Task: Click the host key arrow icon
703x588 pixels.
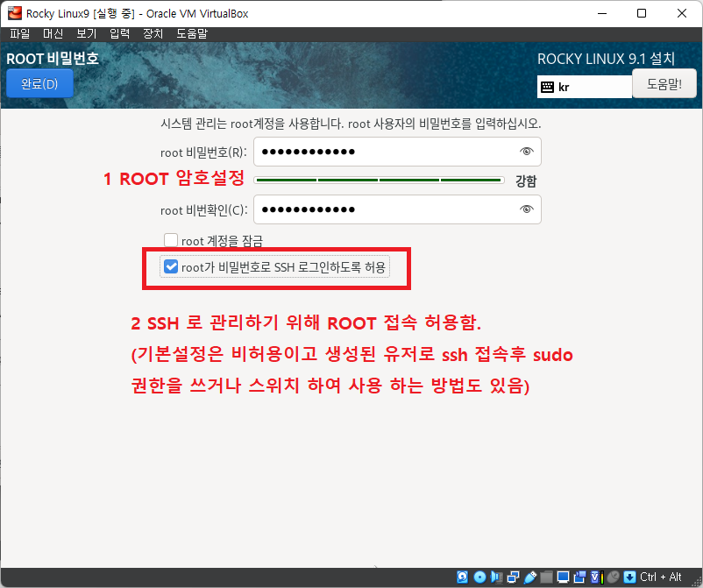Action: (629, 577)
